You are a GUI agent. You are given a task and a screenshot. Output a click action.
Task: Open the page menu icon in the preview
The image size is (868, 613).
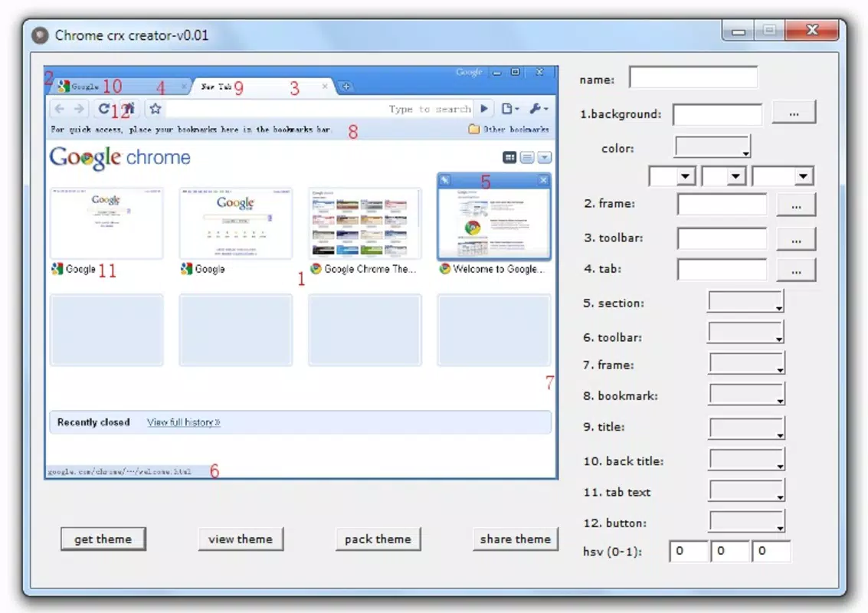click(x=509, y=109)
